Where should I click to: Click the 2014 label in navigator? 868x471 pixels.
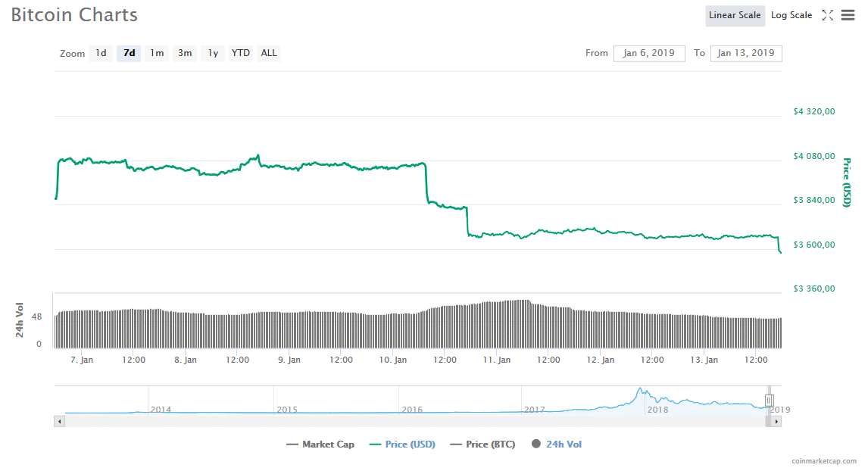[161, 410]
